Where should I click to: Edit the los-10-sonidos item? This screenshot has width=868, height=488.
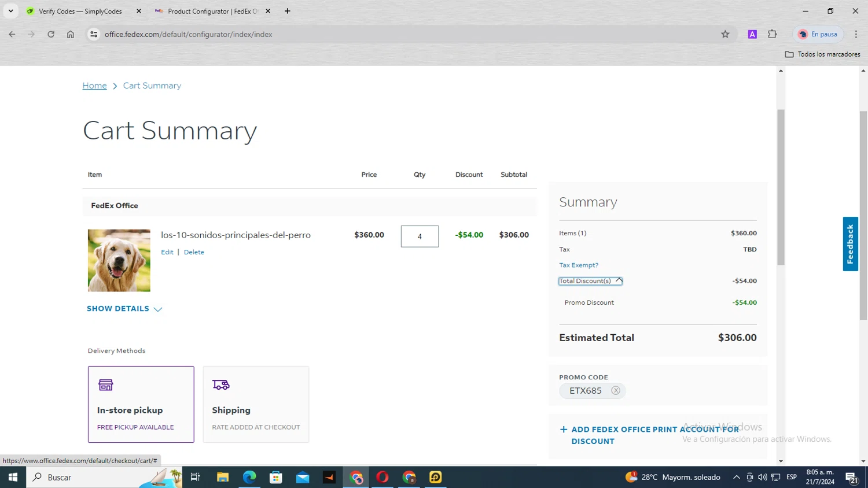167,252
